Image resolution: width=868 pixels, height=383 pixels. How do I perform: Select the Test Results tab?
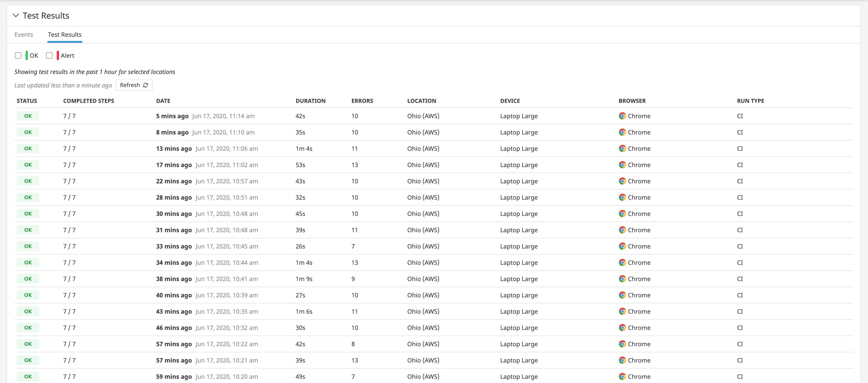click(x=64, y=34)
